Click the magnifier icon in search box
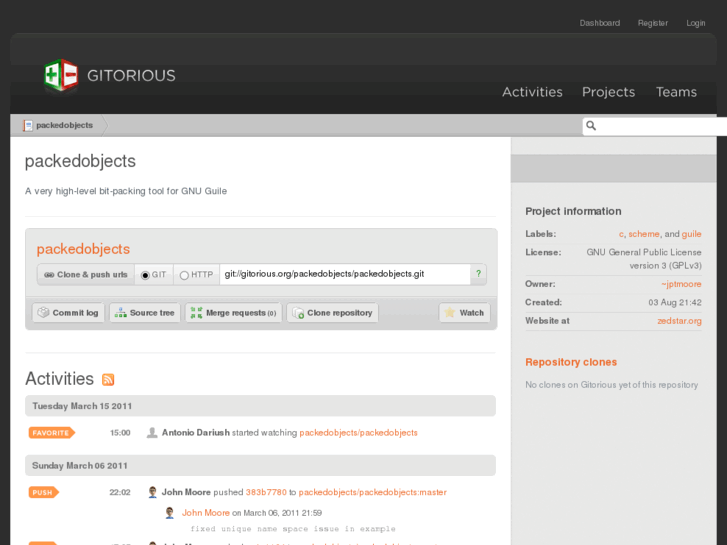The width and height of the screenshot is (727, 545). pos(591,126)
